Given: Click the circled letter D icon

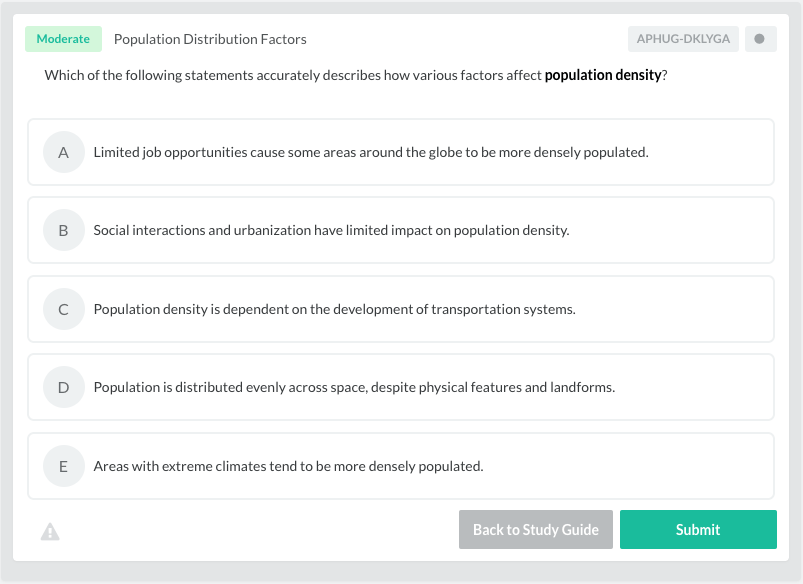Looking at the screenshot, I should (x=63, y=387).
